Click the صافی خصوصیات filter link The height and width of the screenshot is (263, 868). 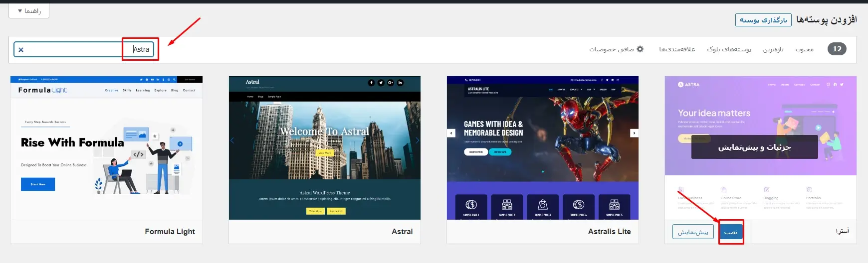pyautogui.click(x=617, y=49)
